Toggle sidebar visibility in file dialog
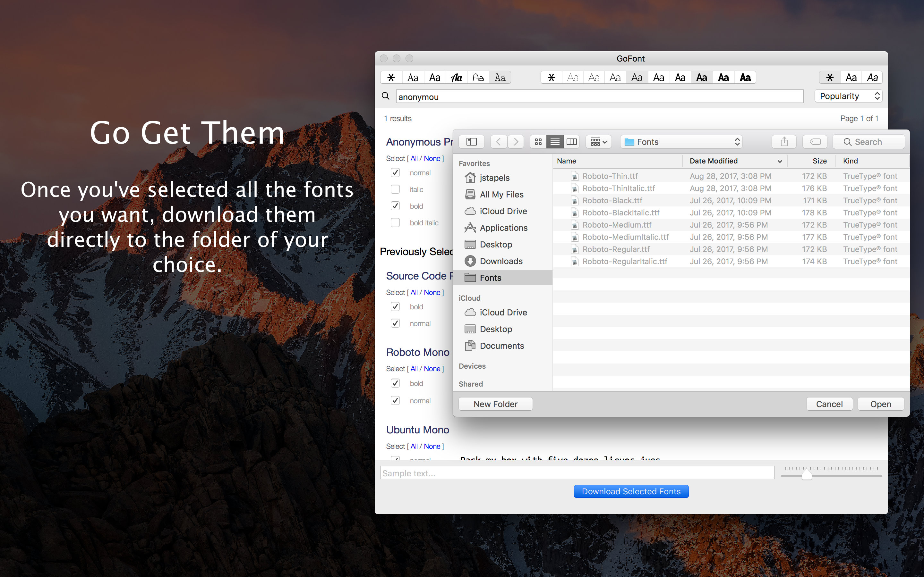The height and width of the screenshot is (577, 924). pos(472,142)
